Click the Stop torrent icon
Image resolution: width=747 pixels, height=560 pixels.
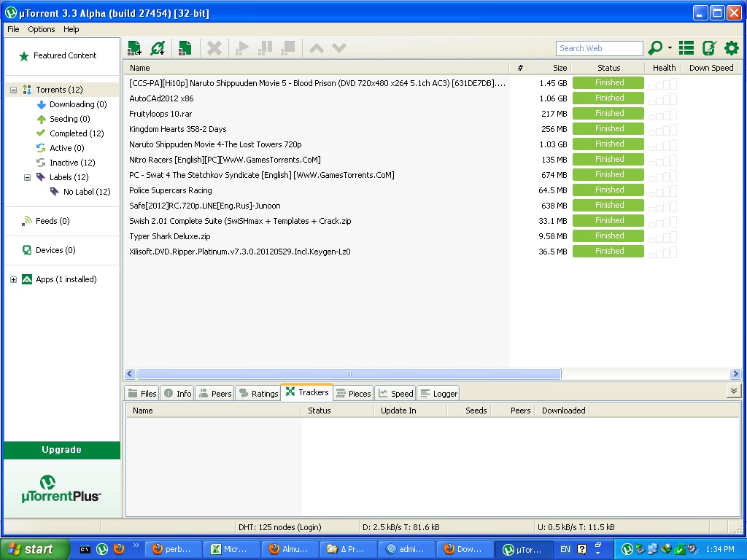click(x=287, y=48)
